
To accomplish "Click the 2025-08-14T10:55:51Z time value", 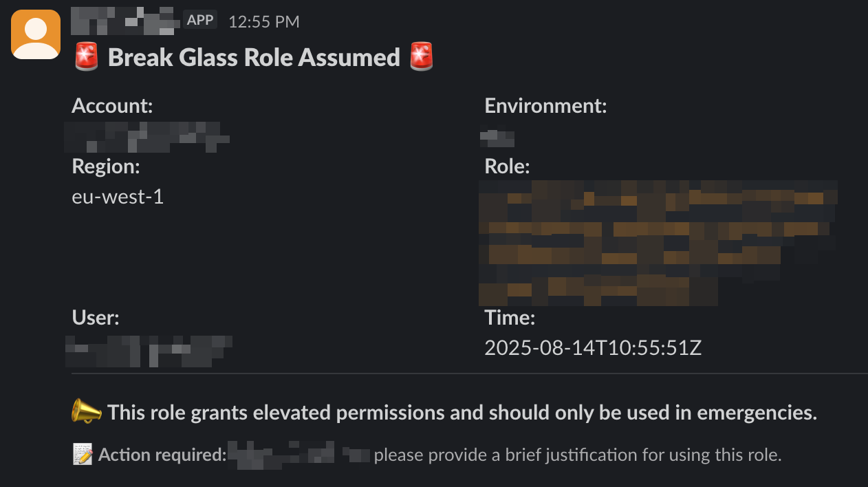I will 592,348.
